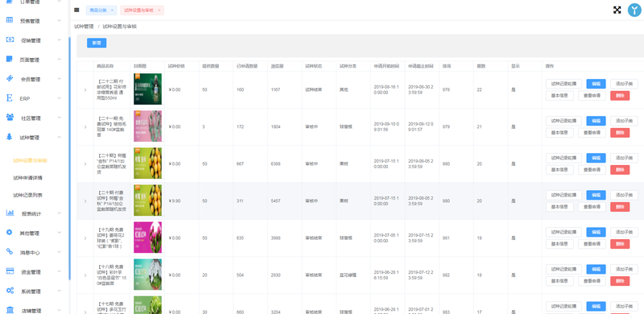Open 试种申请详情 submenu item
644x314 pixels.
[x=27, y=179]
